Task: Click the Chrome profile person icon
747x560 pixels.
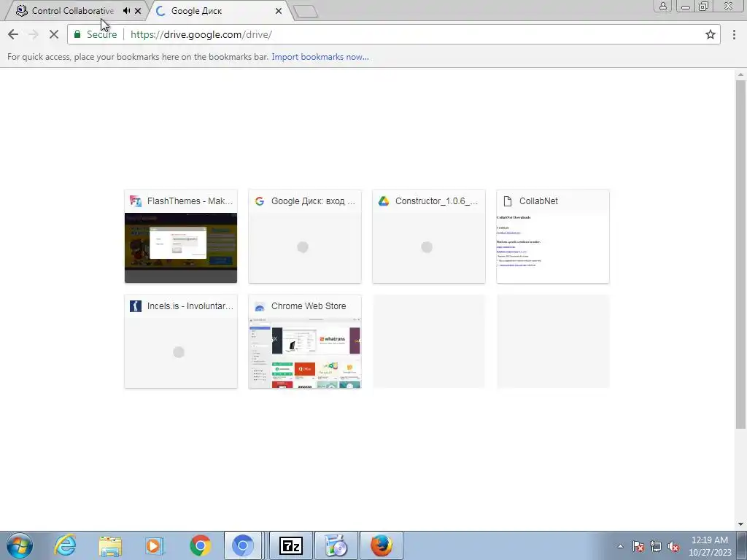Action: coord(662,6)
